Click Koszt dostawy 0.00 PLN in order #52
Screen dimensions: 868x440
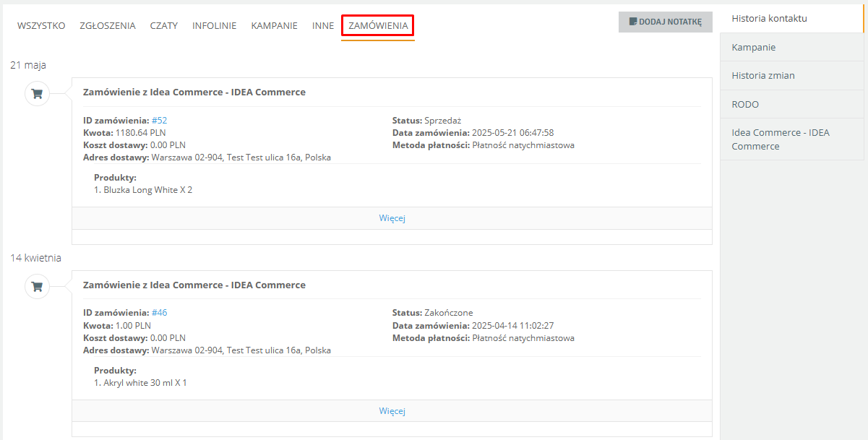(x=134, y=145)
